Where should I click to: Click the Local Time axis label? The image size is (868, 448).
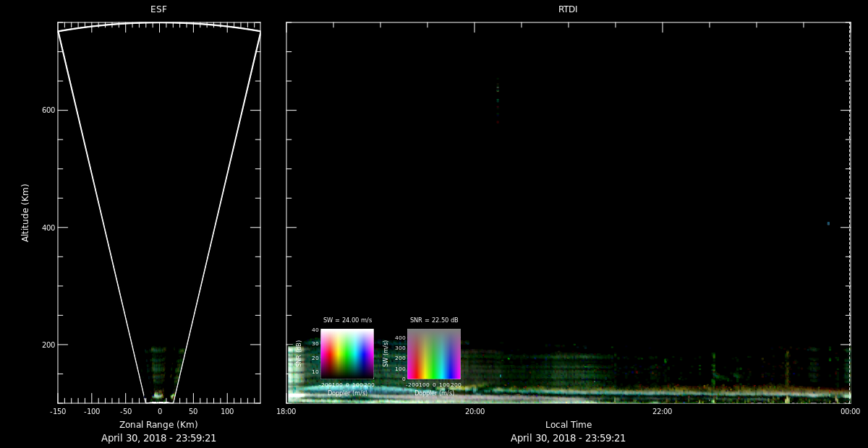pos(568,425)
